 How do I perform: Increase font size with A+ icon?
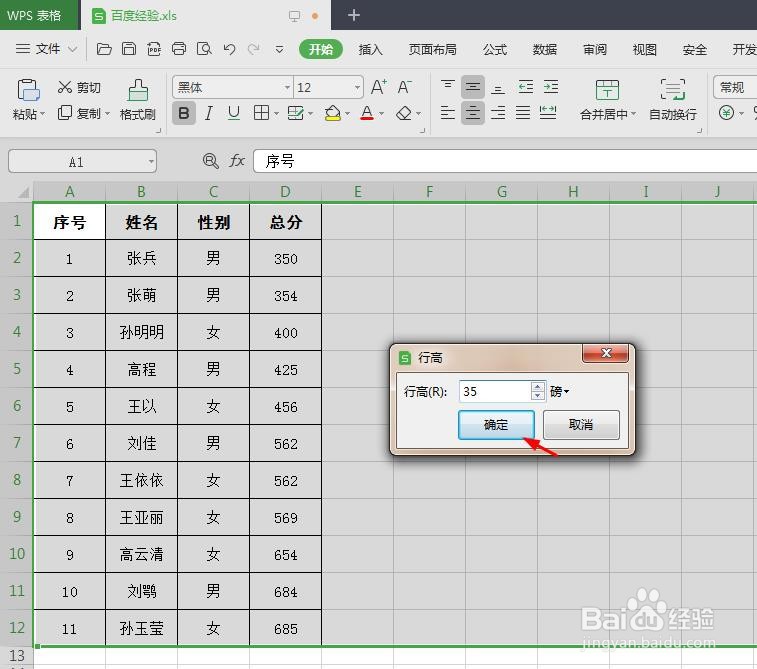coord(379,87)
